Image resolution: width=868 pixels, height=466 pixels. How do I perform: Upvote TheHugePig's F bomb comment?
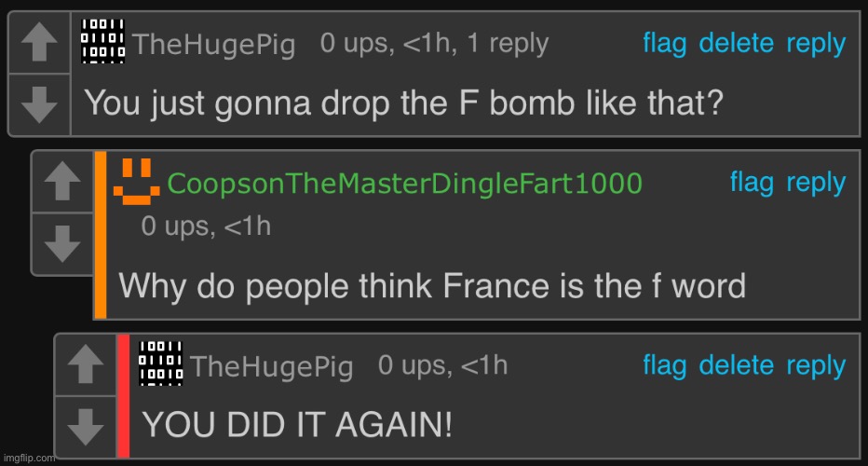click(39, 42)
